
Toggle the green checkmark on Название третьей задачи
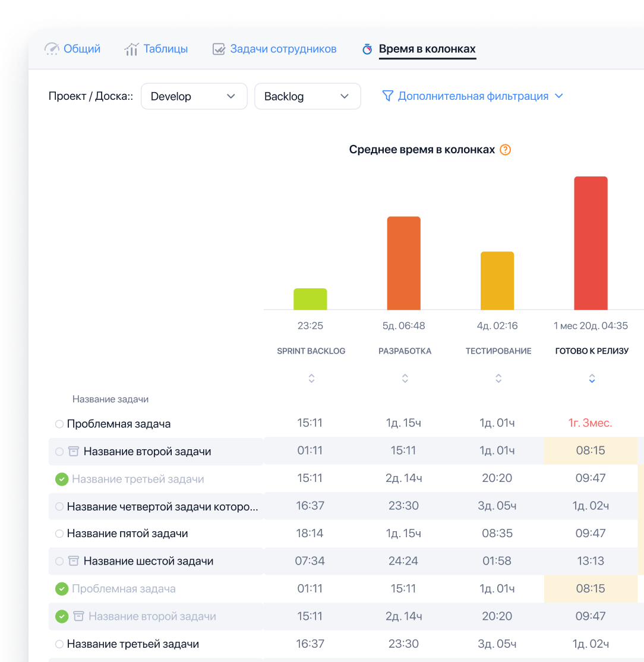point(62,479)
